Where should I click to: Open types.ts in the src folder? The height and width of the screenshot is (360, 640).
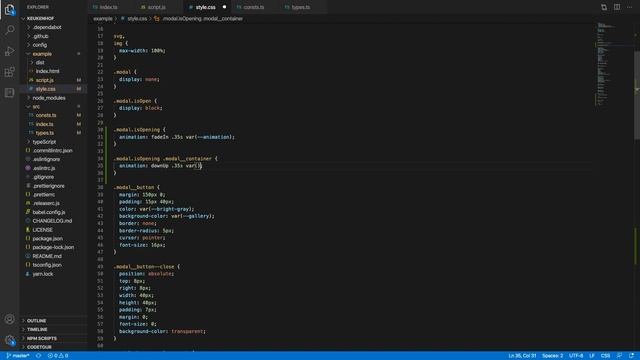[53, 133]
